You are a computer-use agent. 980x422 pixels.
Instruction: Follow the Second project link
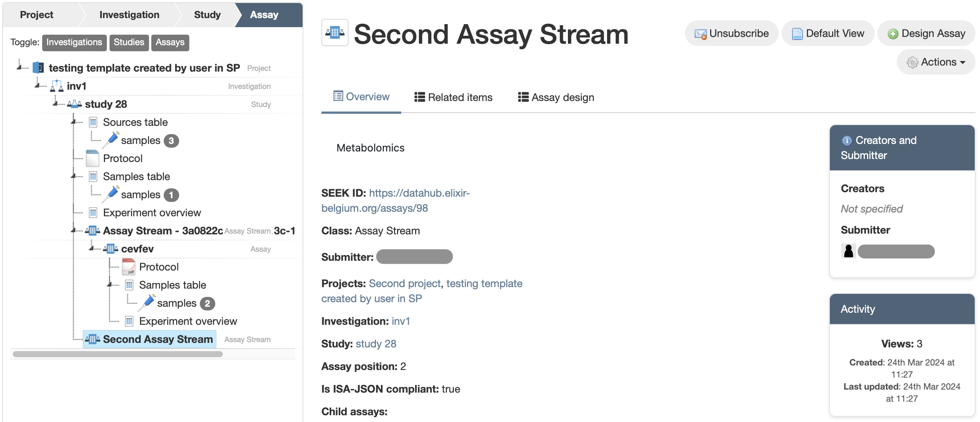click(x=405, y=283)
